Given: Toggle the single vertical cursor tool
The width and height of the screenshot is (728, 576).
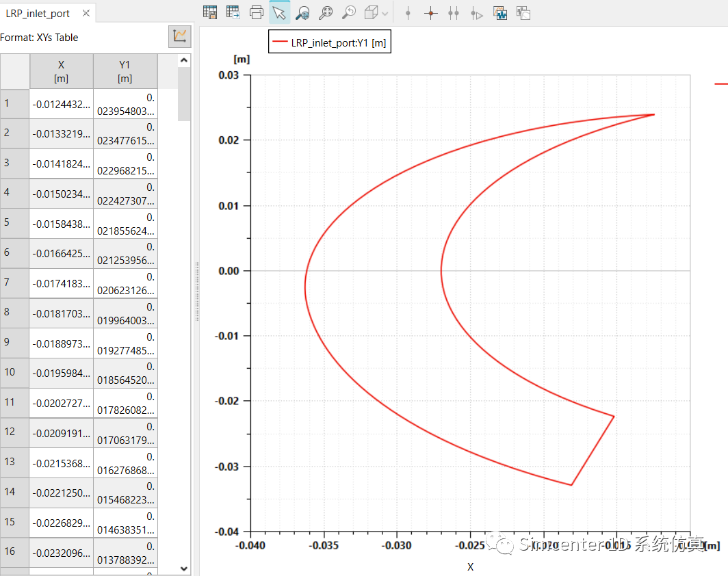Looking at the screenshot, I should (x=408, y=13).
